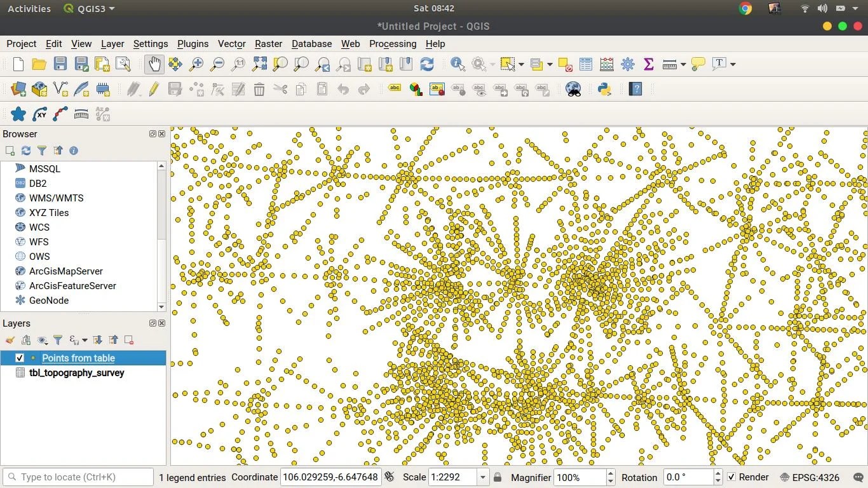Open the field calculator abacus icon

(x=607, y=64)
